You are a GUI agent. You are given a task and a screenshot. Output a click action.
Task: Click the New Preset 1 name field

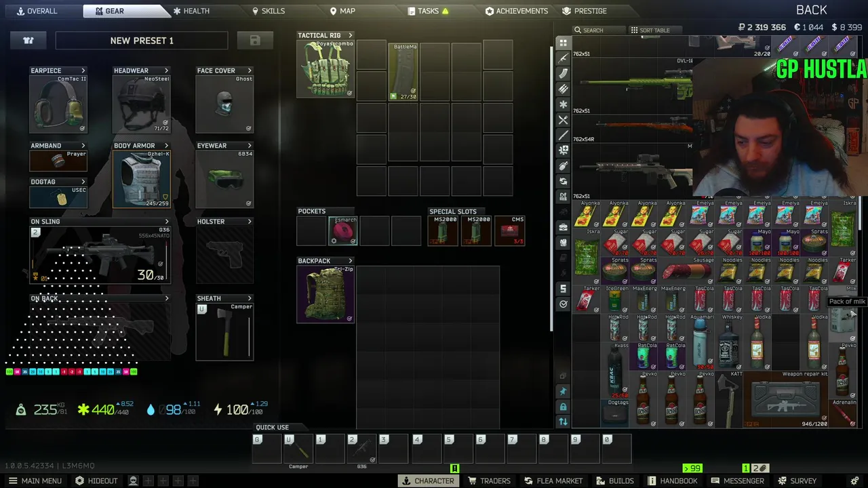142,41
